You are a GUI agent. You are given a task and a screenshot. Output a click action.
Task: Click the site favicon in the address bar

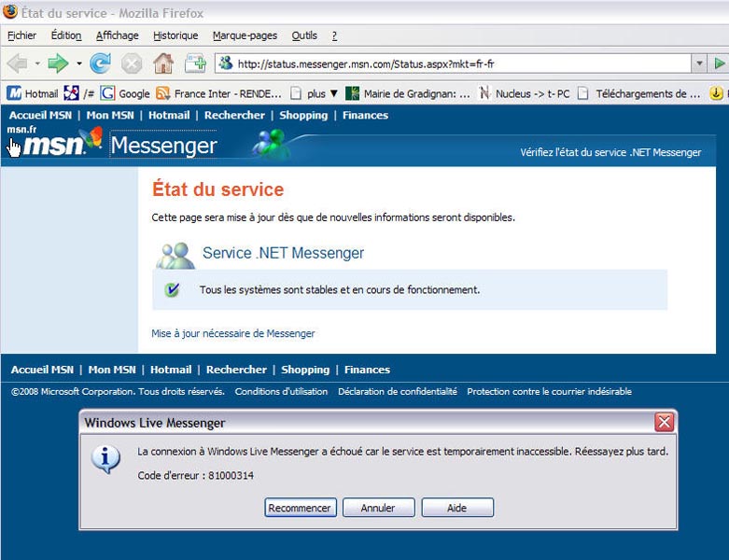tap(226, 63)
